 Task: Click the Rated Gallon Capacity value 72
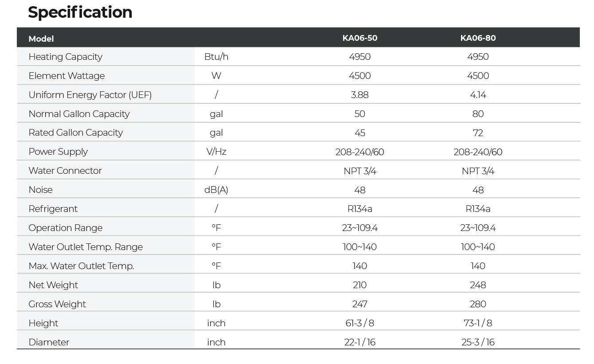pos(478,133)
